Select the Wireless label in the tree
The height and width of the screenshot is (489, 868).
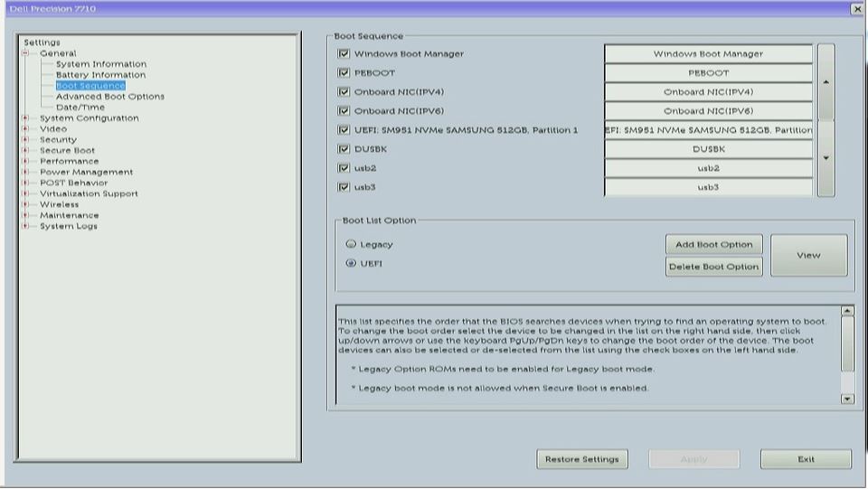[x=60, y=204]
